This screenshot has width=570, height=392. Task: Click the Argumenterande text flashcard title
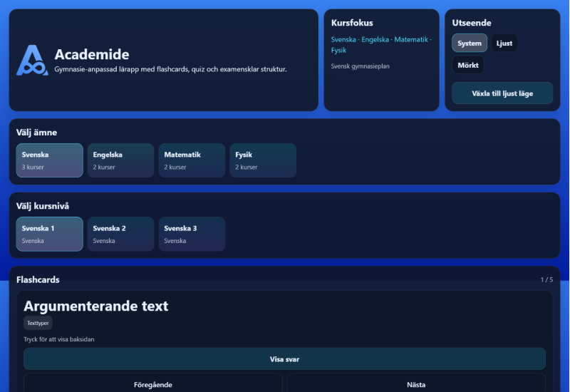(96, 306)
